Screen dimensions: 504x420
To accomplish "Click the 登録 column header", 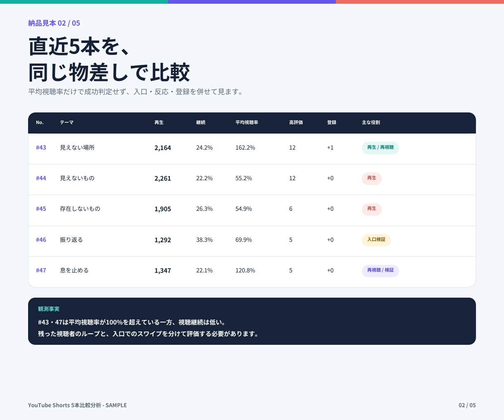I will click(x=332, y=122).
